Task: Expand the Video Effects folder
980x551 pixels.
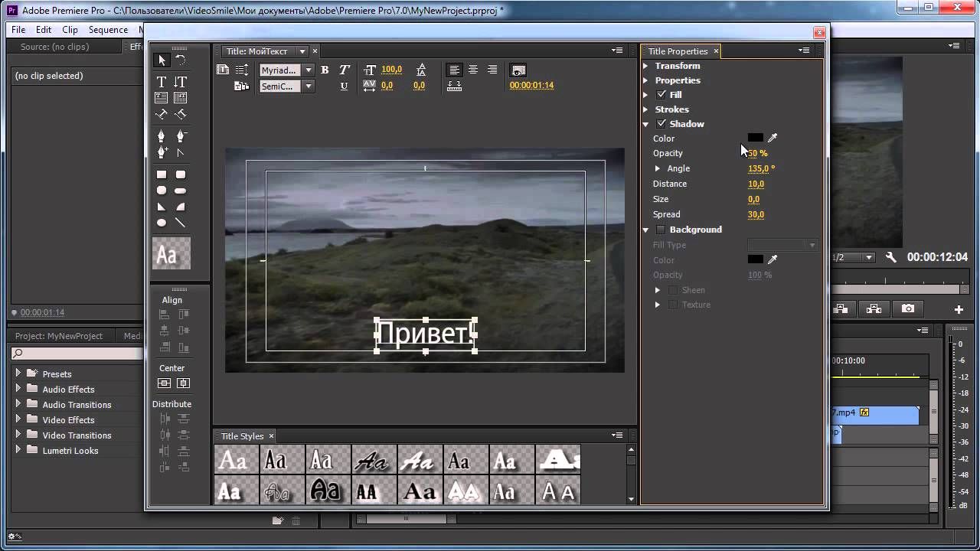Action: 18,419
